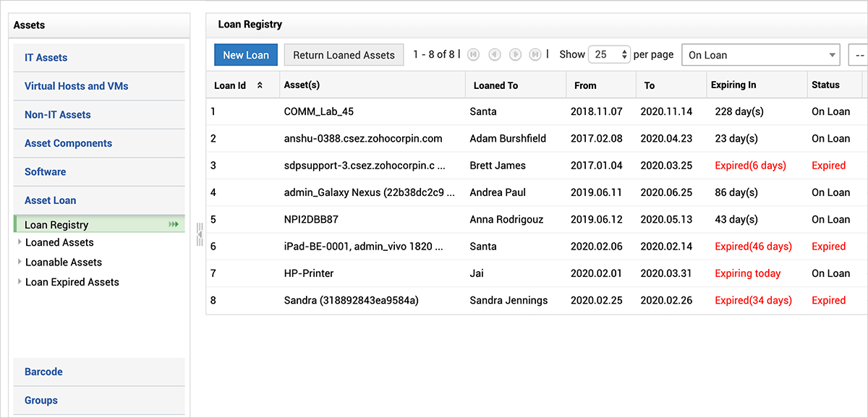Select Loan Expired Assets in sidebar
This screenshot has width=868, height=418.
tap(72, 282)
